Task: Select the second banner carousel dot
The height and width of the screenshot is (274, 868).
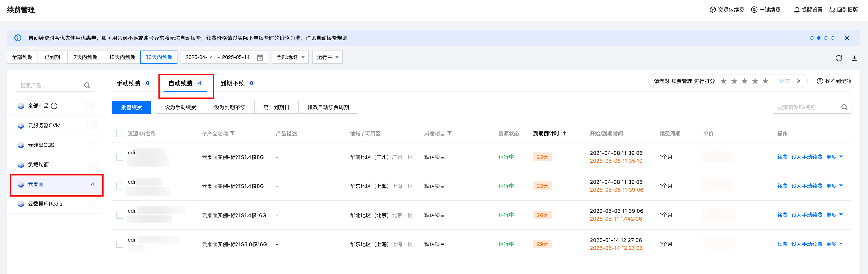Action: tap(819, 38)
